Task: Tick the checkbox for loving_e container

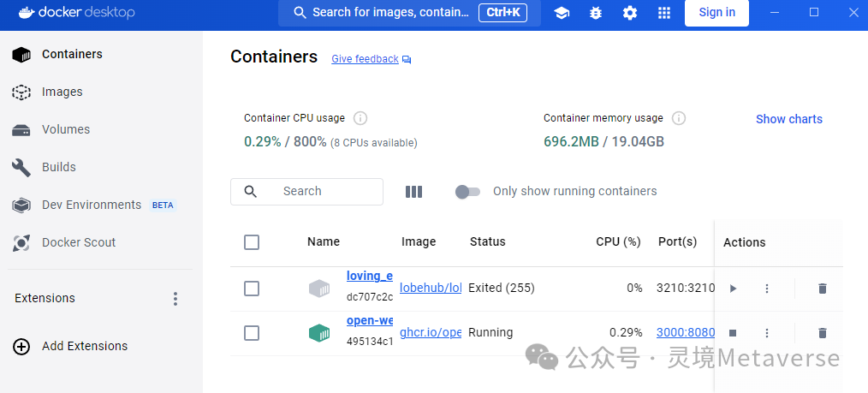Action: point(252,289)
